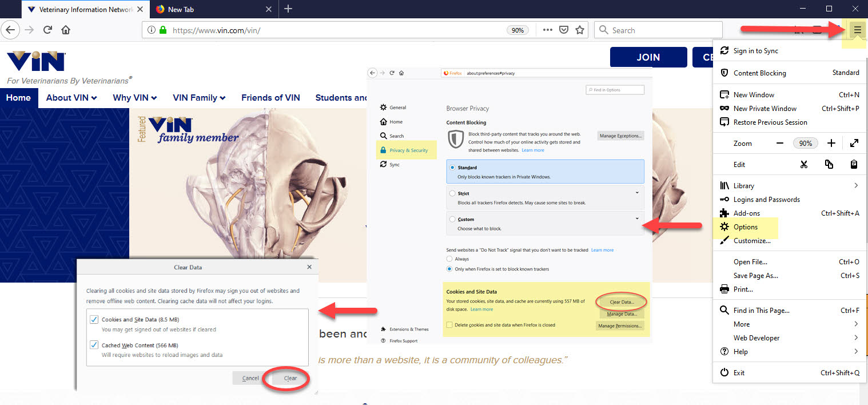Go back with browser back arrow
The height and width of the screenshot is (405, 868).
(x=10, y=30)
